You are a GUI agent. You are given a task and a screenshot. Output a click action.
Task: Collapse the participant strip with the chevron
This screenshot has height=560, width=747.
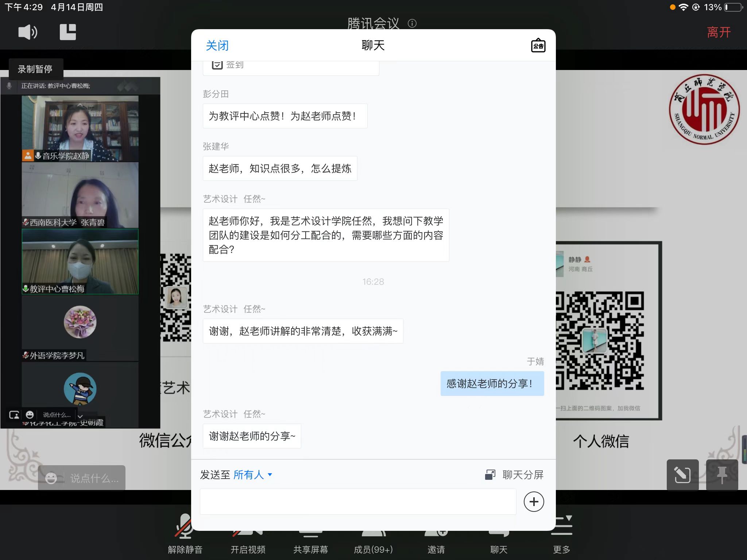80,105
